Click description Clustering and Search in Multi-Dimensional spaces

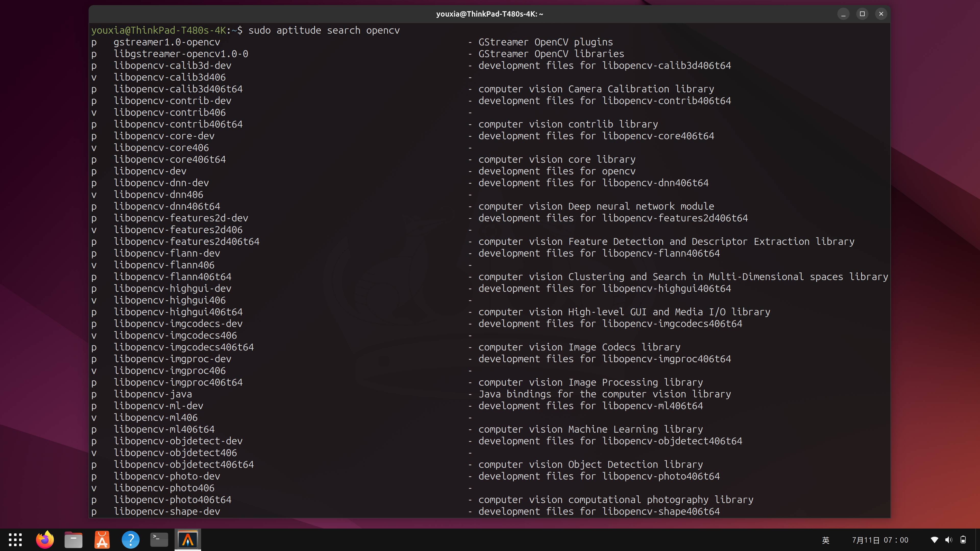click(x=706, y=277)
